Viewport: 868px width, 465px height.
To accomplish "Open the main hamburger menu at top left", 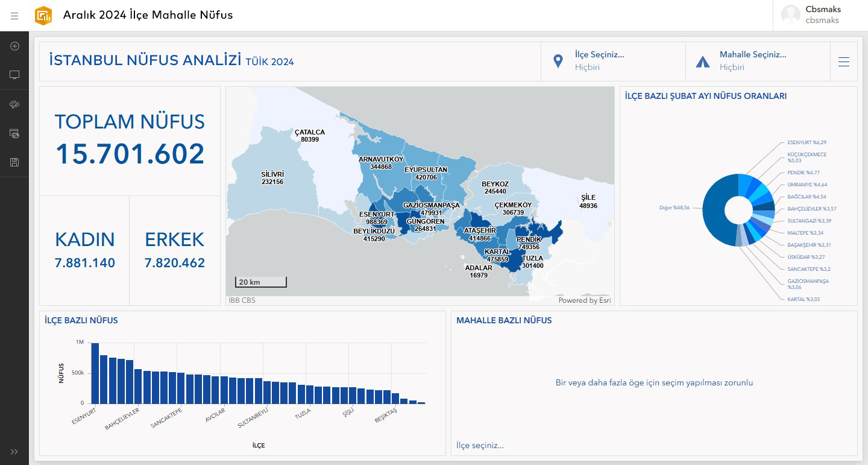I will pos(14,16).
